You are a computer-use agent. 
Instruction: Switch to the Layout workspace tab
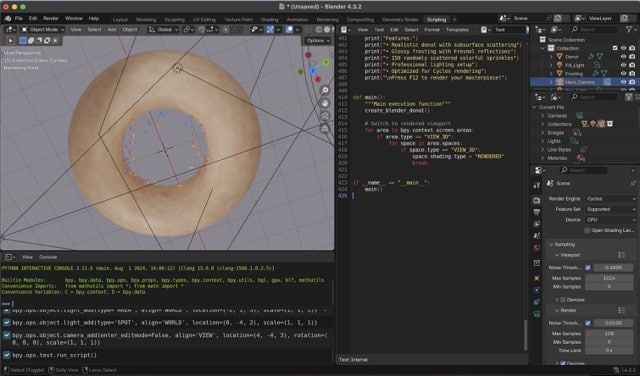coord(120,20)
